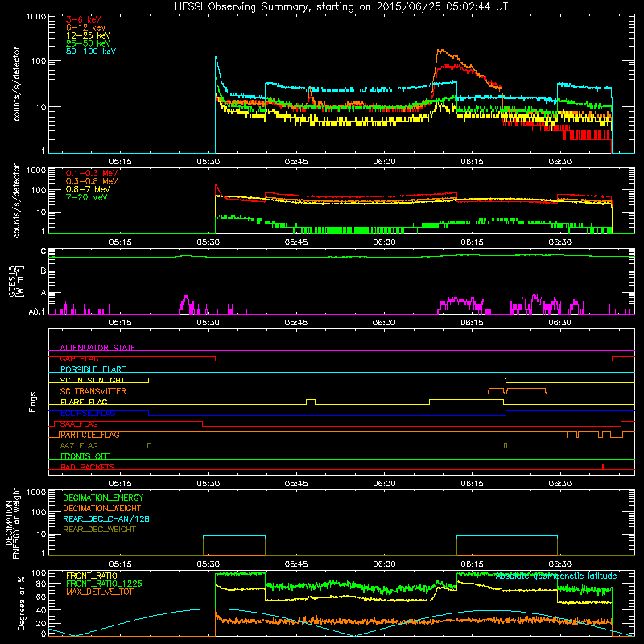This screenshot has height=644, width=644.
Task: Click the top plot counts/s/detector axis label
Action: 16,84
